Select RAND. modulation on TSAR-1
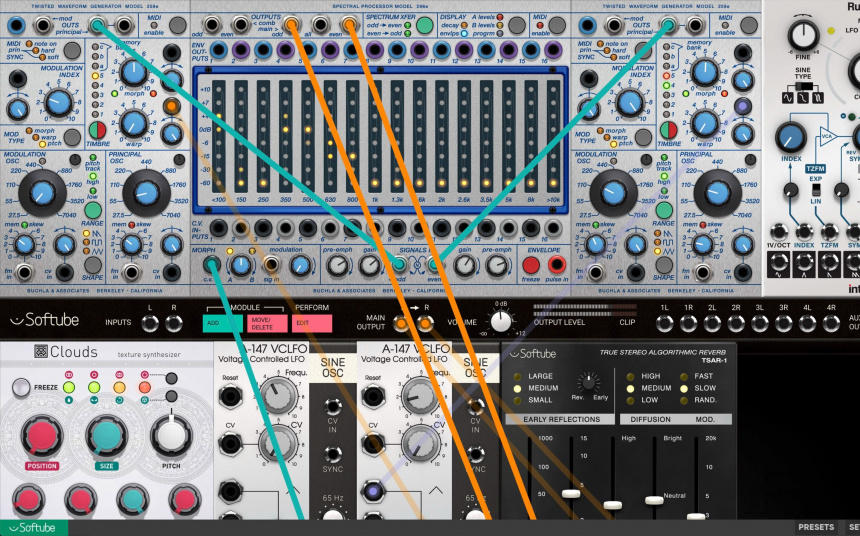Screen dimensions: 860x536 (684, 400)
